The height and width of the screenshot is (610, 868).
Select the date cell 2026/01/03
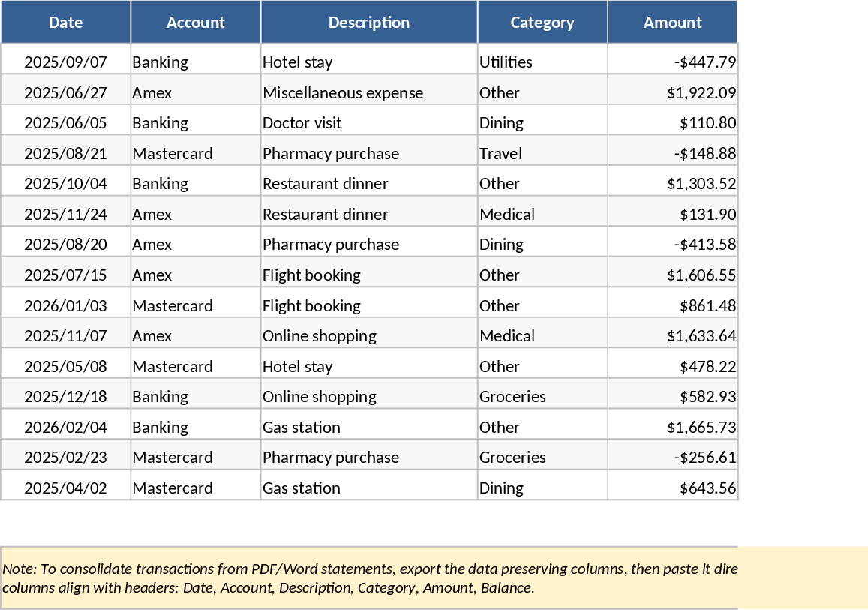point(65,306)
